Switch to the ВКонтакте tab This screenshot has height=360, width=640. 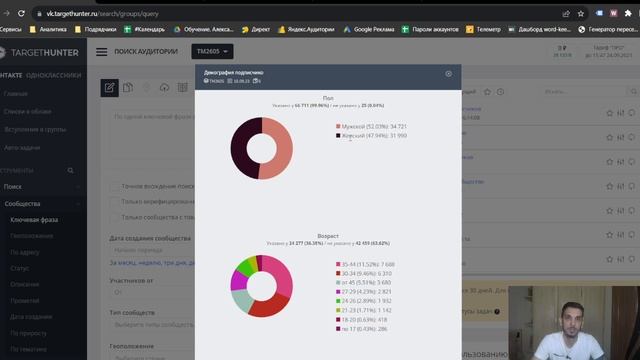click(11, 76)
